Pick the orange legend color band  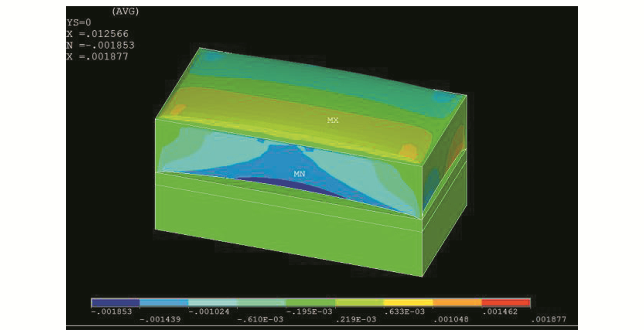(457, 302)
